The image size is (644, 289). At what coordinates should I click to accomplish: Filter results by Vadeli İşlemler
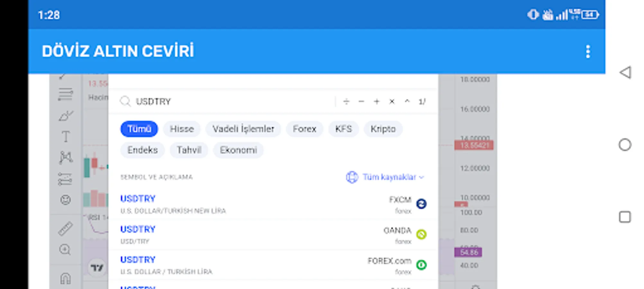point(243,129)
